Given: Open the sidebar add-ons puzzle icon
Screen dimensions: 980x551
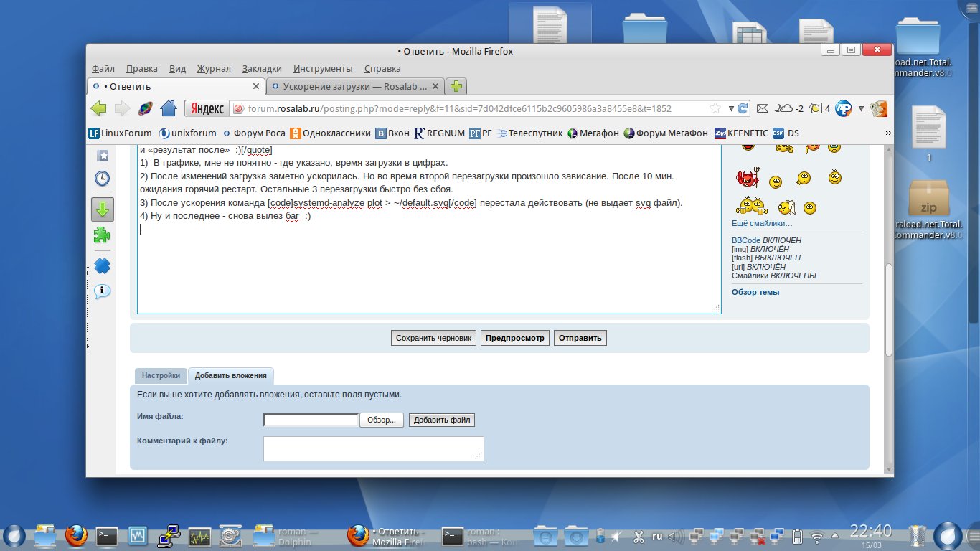Looking at the screenshot, I should (x=102, y=235).
